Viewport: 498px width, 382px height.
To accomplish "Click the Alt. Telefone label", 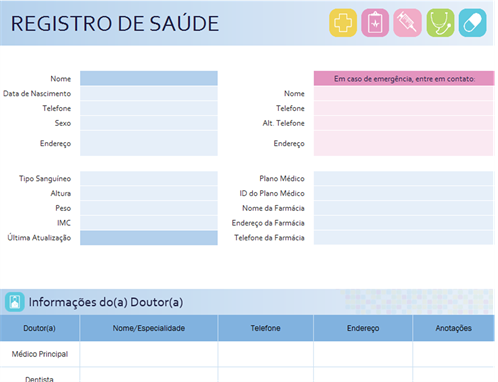I will (x=283, y=123).
